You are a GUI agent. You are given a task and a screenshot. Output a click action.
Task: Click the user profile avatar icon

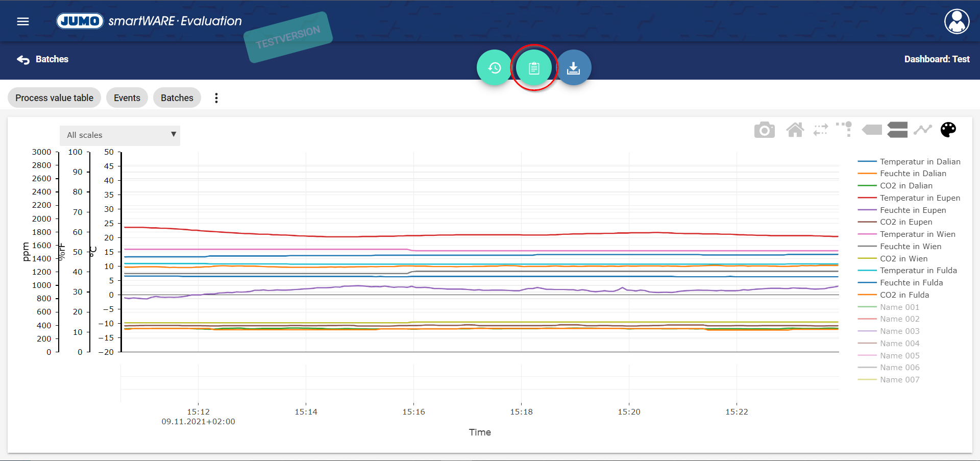point(957,21)
